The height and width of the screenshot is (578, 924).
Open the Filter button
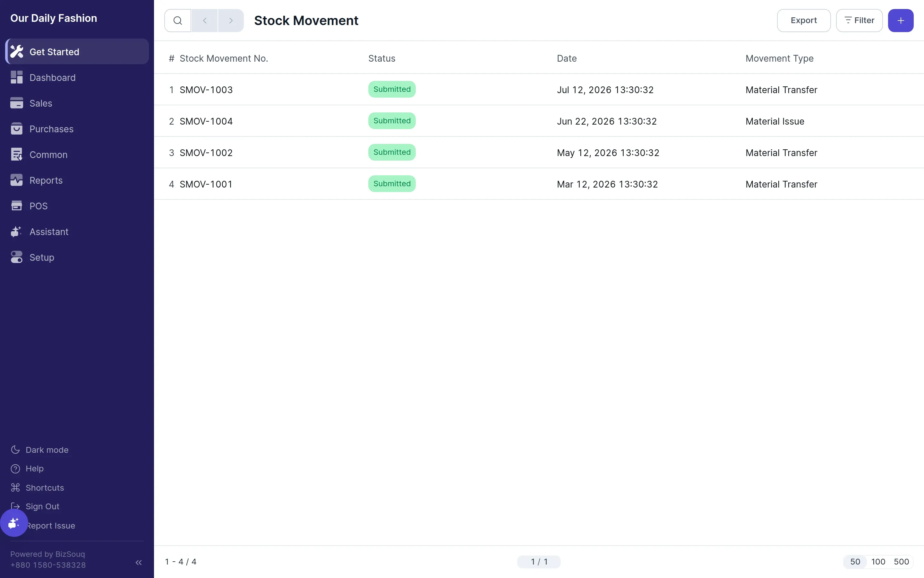coord(859,21)
